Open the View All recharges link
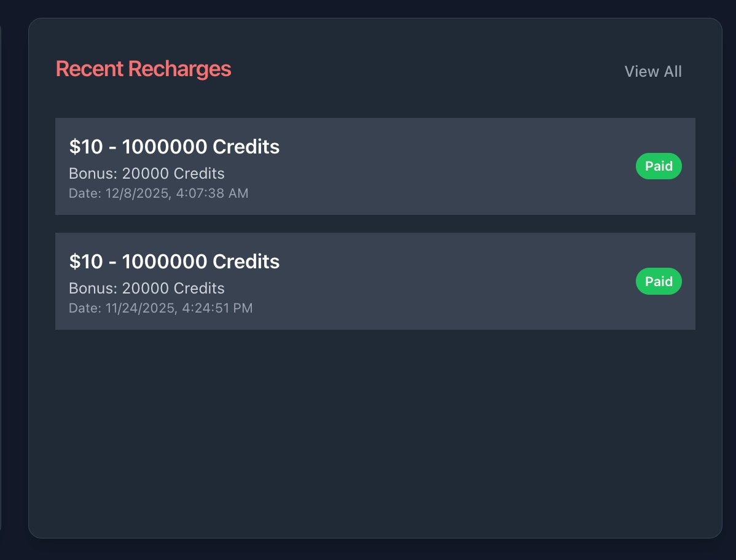The height and width of the screenshot is (560, 736). [x=652, y=72]
